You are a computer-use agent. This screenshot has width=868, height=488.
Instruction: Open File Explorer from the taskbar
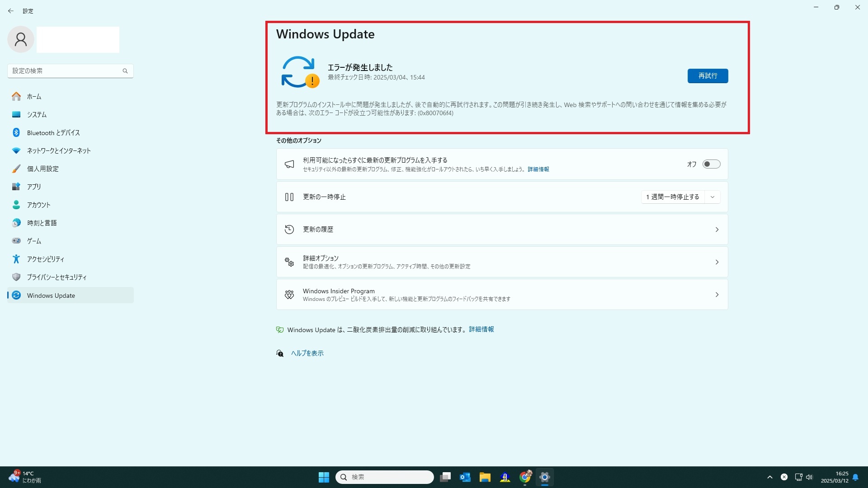485,477
